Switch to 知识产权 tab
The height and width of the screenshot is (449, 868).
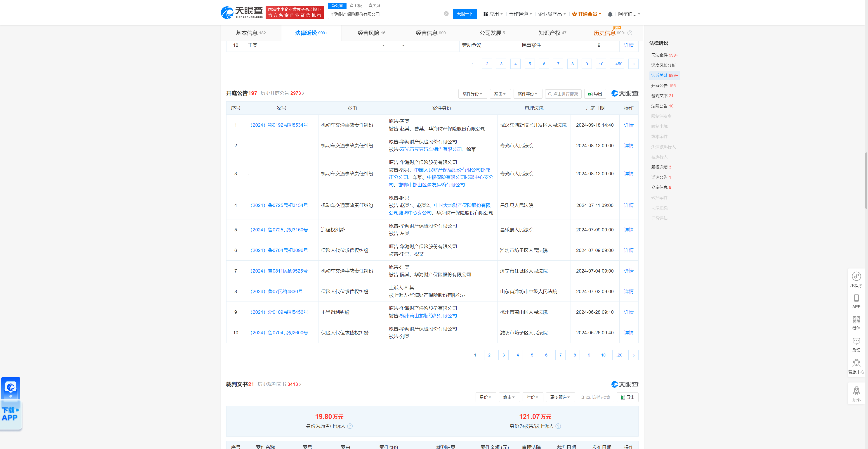(552, 33)
